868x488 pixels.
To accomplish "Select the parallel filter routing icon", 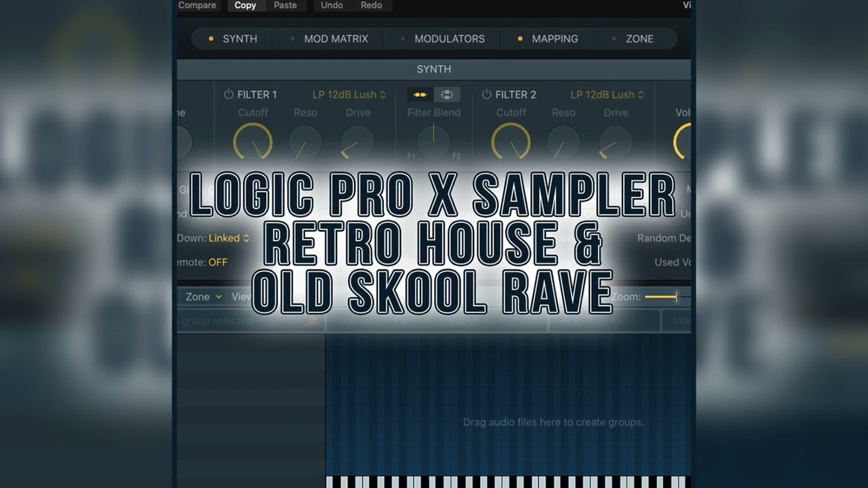I will click(x=447, y=94).
